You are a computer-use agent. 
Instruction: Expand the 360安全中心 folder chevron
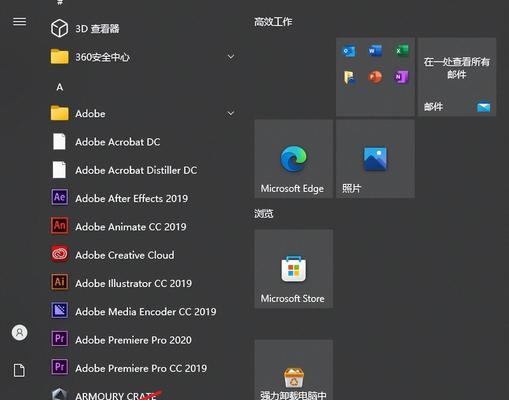click(x=231, y=57)
